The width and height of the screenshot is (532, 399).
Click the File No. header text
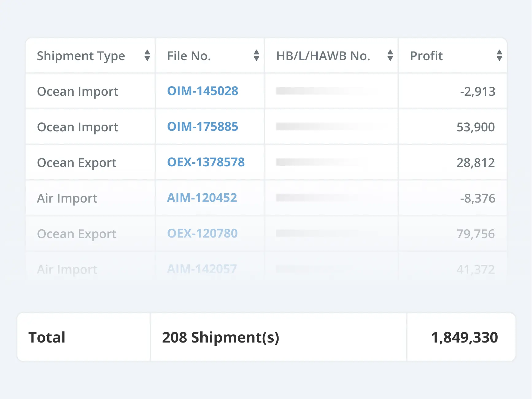[189, 56]
